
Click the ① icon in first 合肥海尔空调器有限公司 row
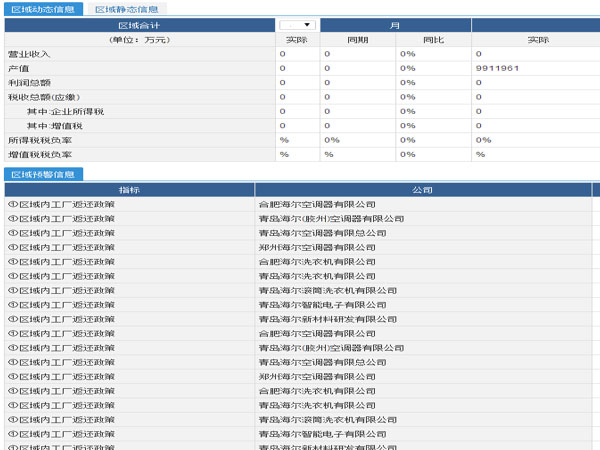click(13, 205)
